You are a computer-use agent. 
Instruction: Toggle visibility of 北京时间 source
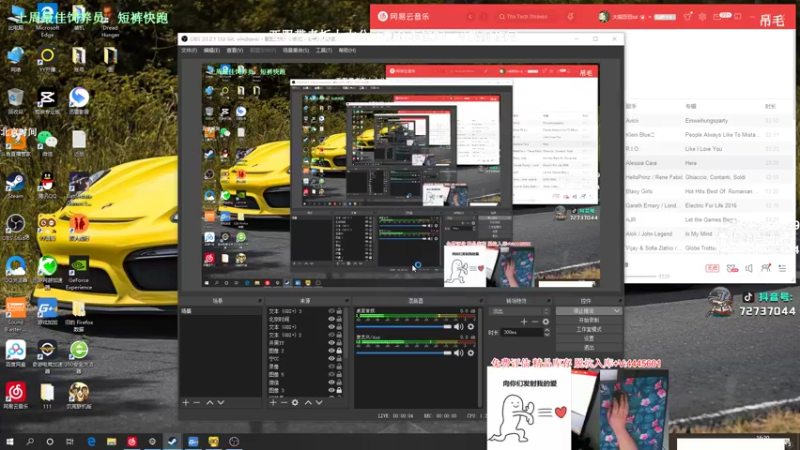coord(332,319)
